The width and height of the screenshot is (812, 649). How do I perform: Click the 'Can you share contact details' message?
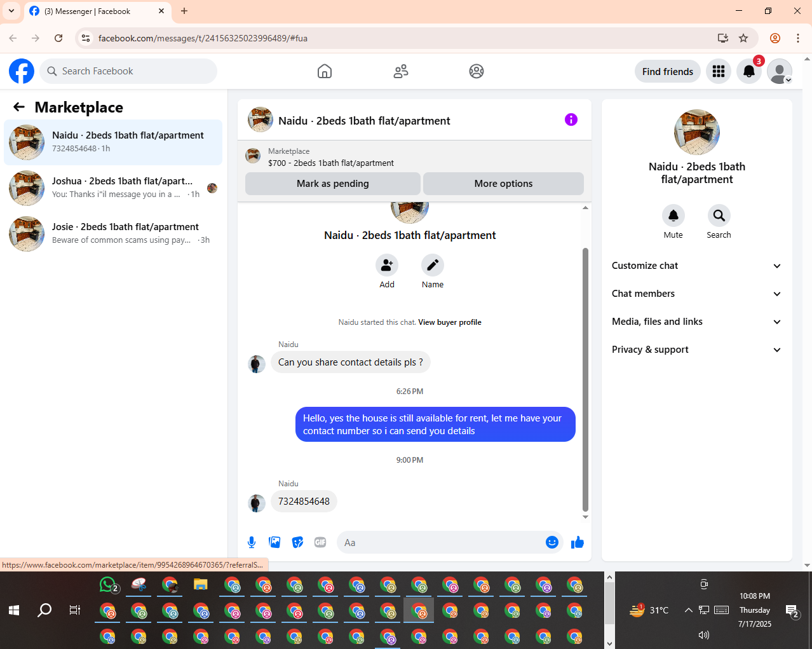351,362
